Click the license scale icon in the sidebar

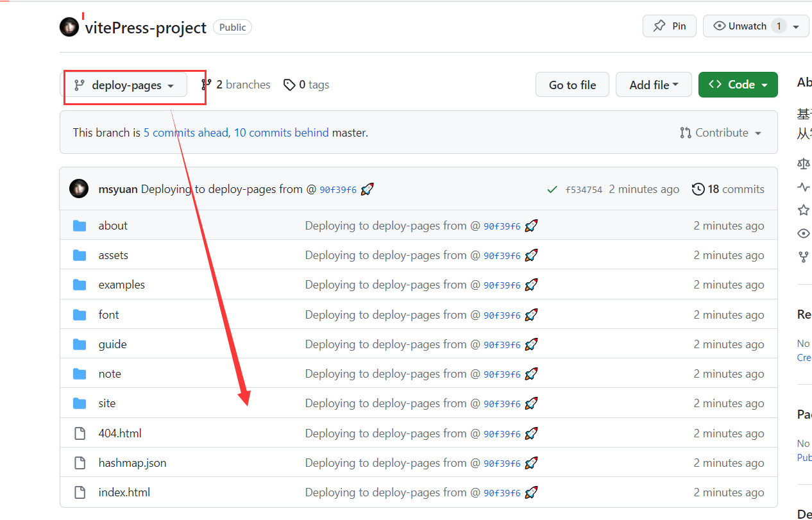(x=804, y=164)
